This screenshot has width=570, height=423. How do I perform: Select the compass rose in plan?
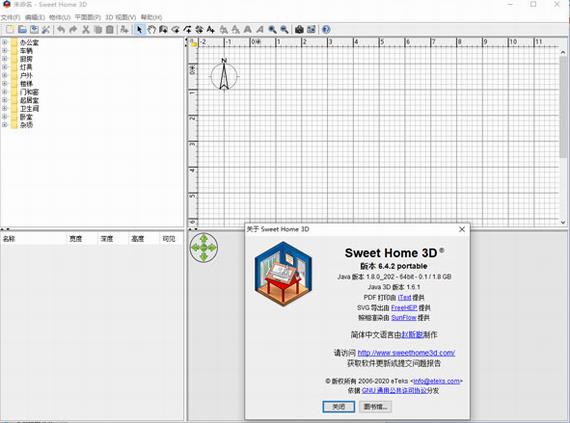[x=224, y=74]
